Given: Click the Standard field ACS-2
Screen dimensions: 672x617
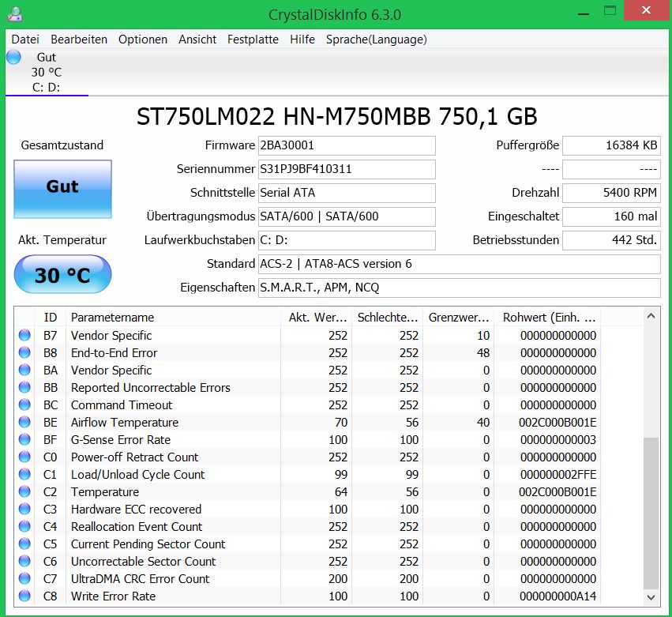Looking at the screenshot, I should [459, 264].
